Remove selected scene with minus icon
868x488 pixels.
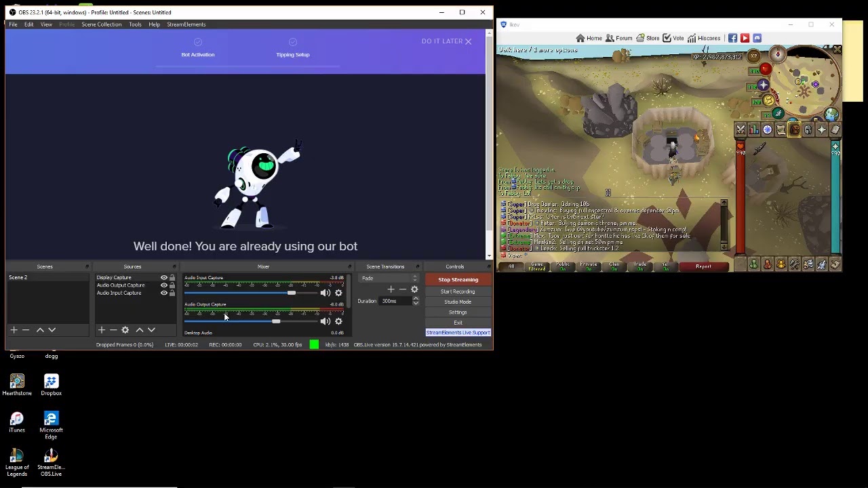tap(26, 330)
